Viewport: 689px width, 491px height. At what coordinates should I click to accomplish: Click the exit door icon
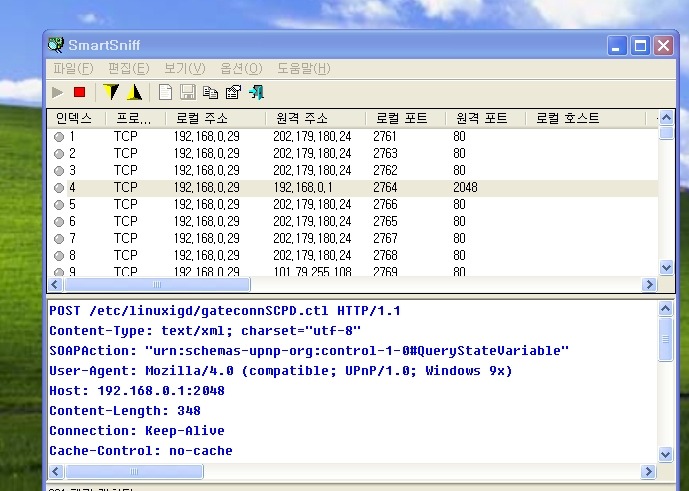pyautogui.click(x=256, y=92)
